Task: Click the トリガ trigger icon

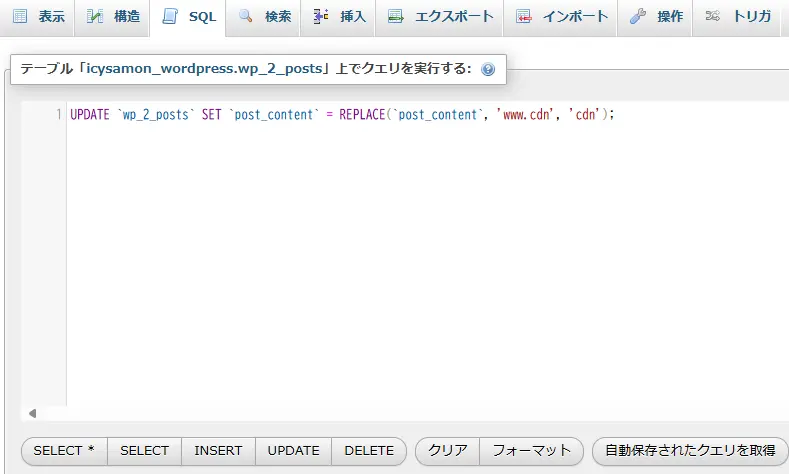Action: pyautogui.click(x=713, y=16)
